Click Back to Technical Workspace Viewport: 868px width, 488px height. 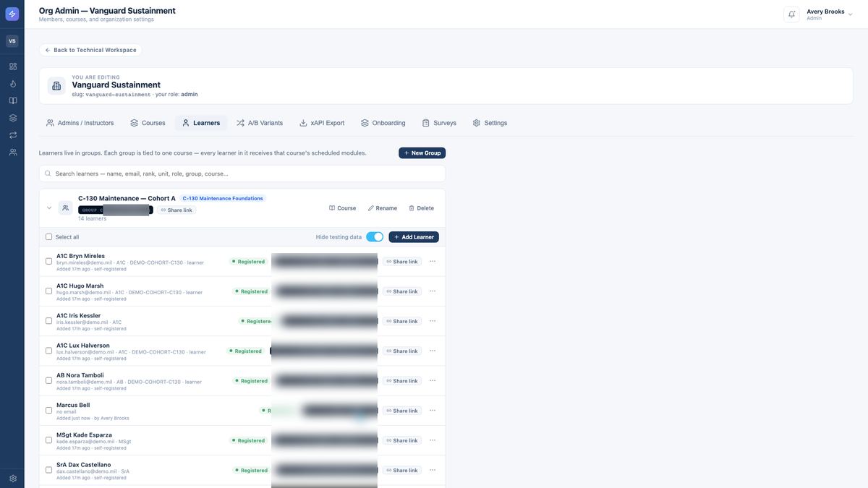click(90, 50)
